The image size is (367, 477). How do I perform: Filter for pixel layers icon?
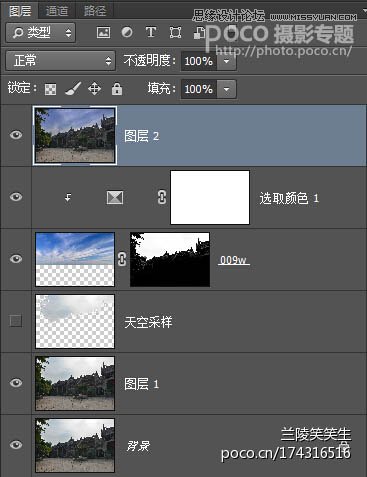[x=103, y=32]
